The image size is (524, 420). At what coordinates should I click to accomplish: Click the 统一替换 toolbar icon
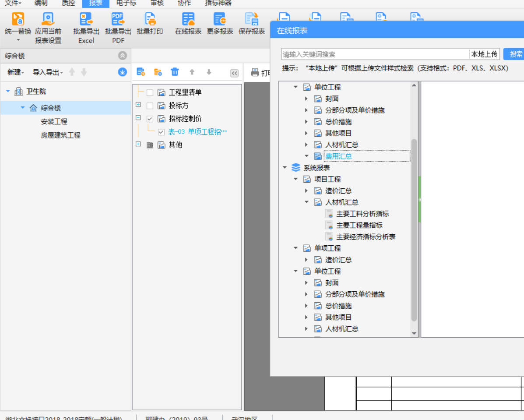coord(18,19)
